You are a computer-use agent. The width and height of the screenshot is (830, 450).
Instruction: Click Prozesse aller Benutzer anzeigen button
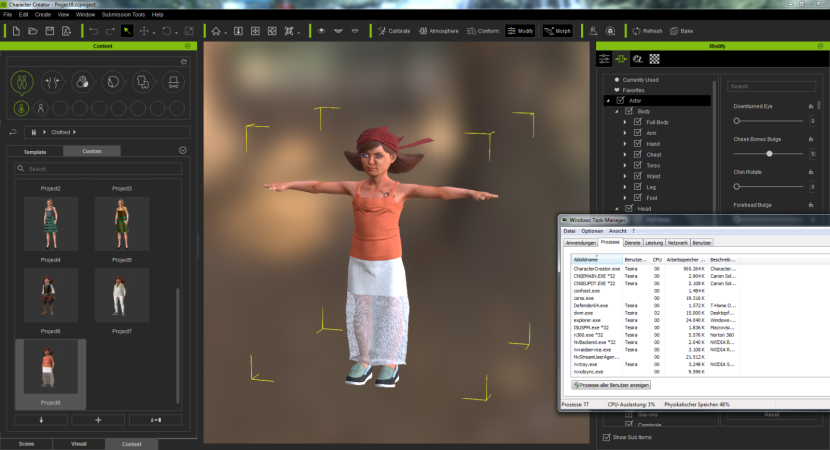click(612, 384)
